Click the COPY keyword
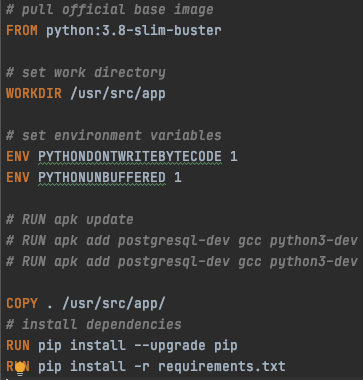Screen dimensions: 363x380 pos(22,304)
